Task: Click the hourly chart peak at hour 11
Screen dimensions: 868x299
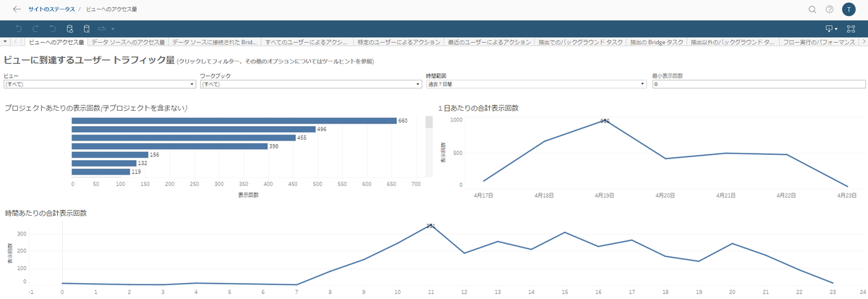Action: point(430,226)
